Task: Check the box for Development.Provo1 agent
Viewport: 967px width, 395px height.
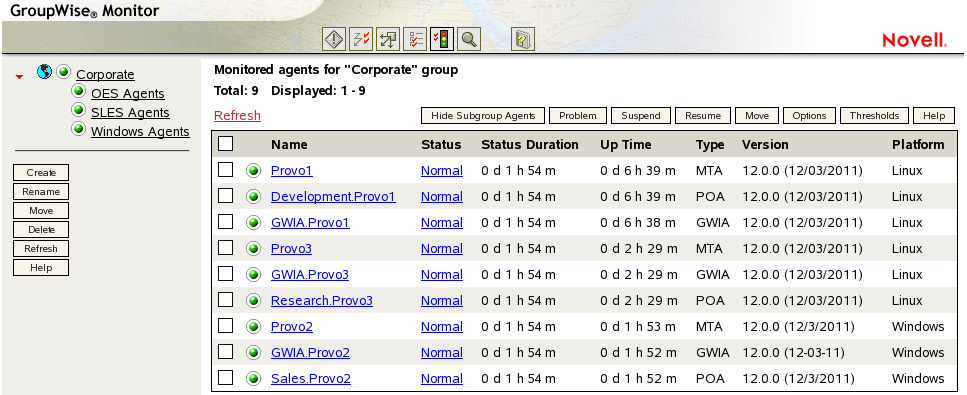Action: pyautogui.click(x=226, y=195)
